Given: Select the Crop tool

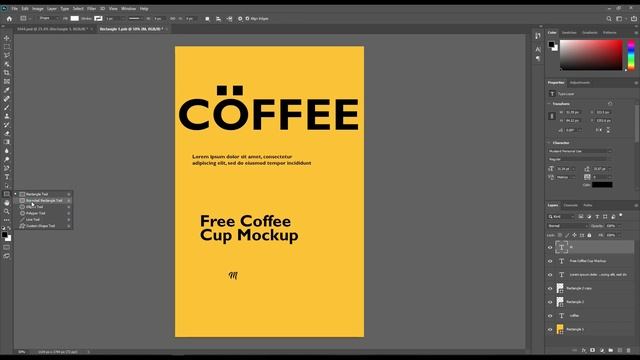Looking at the screenshot, I should (x=7, y=73).
